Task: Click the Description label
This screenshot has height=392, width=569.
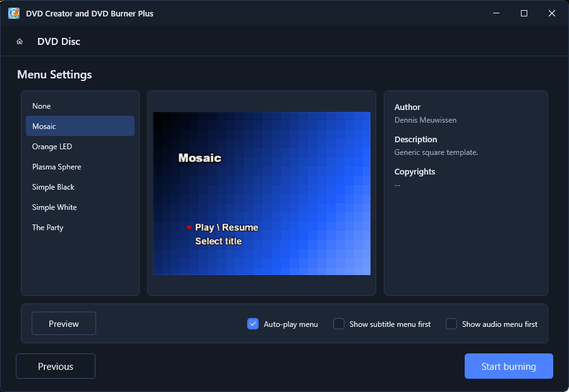Action: (x=415, y=139)
